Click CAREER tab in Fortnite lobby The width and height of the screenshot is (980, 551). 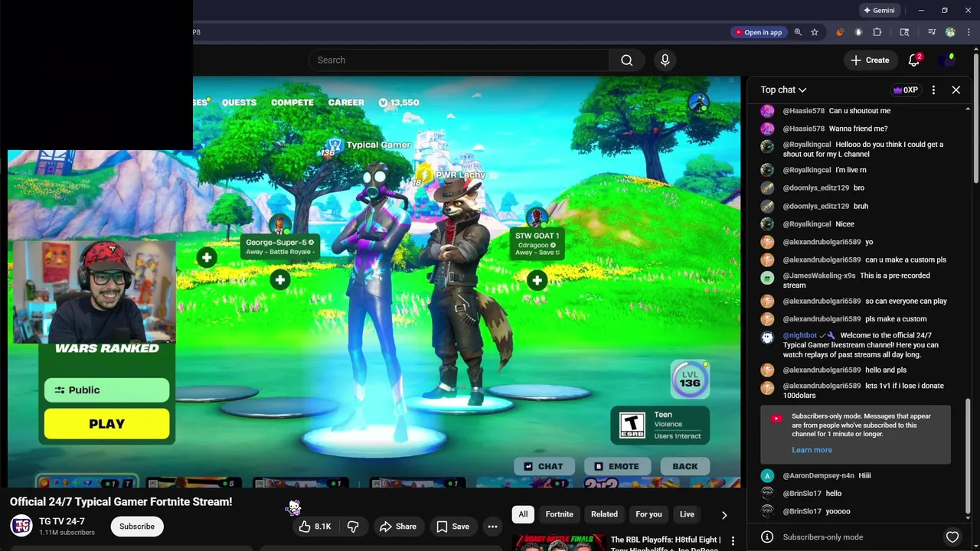point(346,103)
